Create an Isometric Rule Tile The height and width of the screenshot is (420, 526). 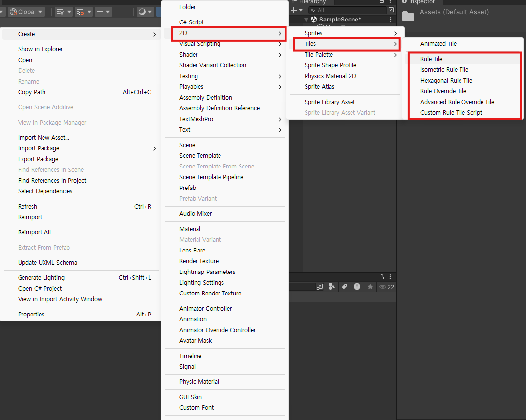point(463,70)
